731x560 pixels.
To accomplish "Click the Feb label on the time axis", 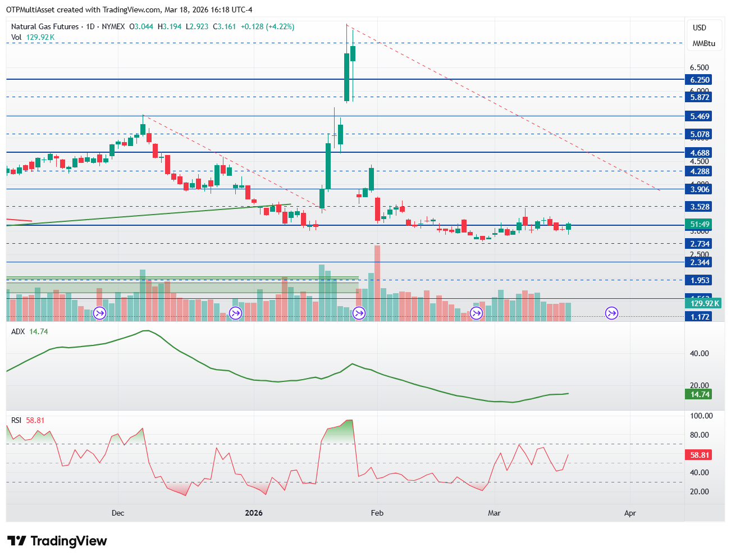I will coord(377,513).
